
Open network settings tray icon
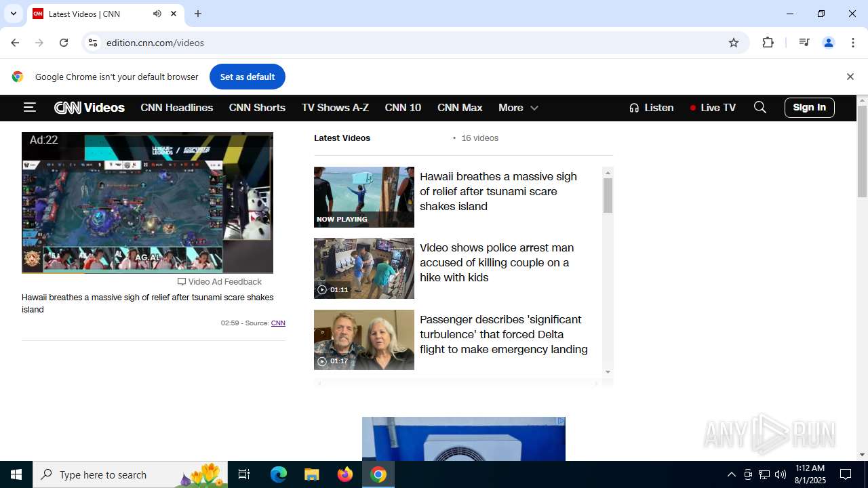(x=764, y=474)
